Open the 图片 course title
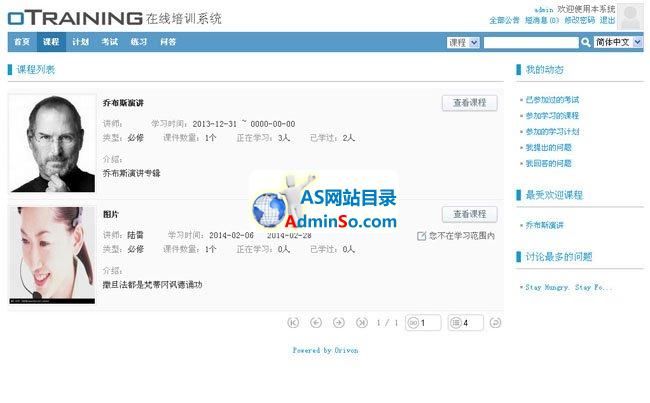This screenshot has width=650, height=403. (111, 214)
